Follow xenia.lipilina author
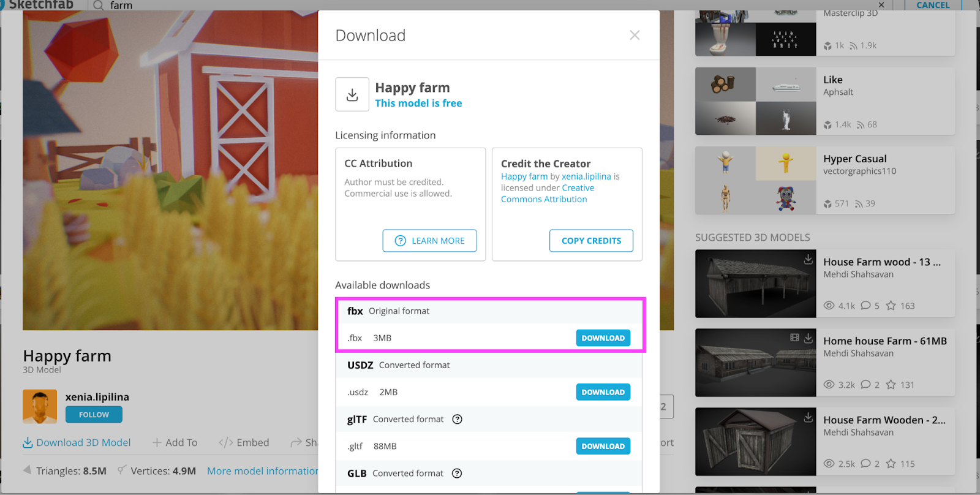This screenshot has height=495, width=980. 94,415
